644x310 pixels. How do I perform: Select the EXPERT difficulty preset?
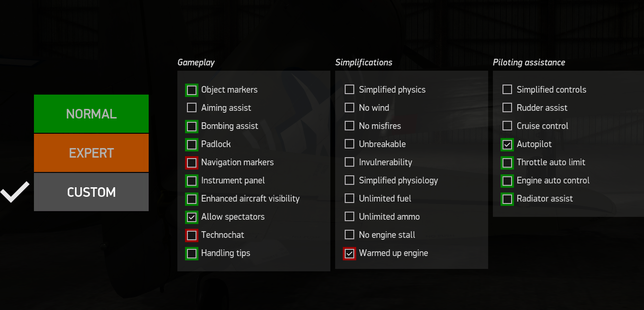[91, 153]
